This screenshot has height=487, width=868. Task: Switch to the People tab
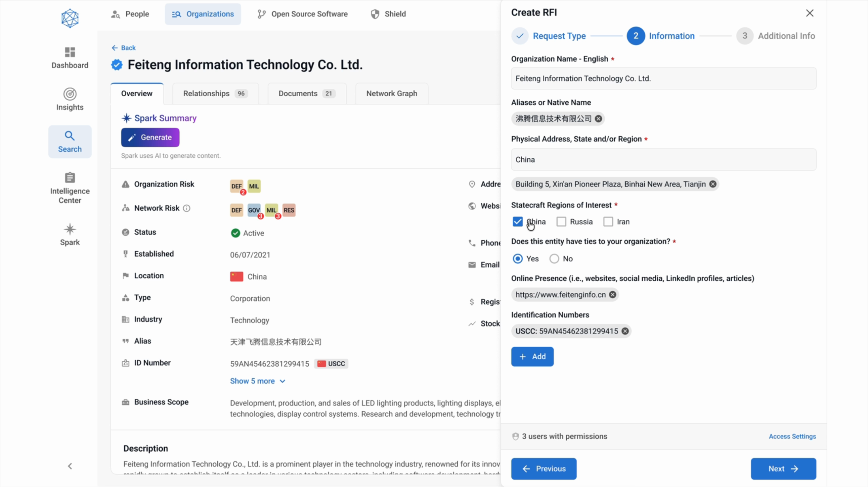(130, 14)
